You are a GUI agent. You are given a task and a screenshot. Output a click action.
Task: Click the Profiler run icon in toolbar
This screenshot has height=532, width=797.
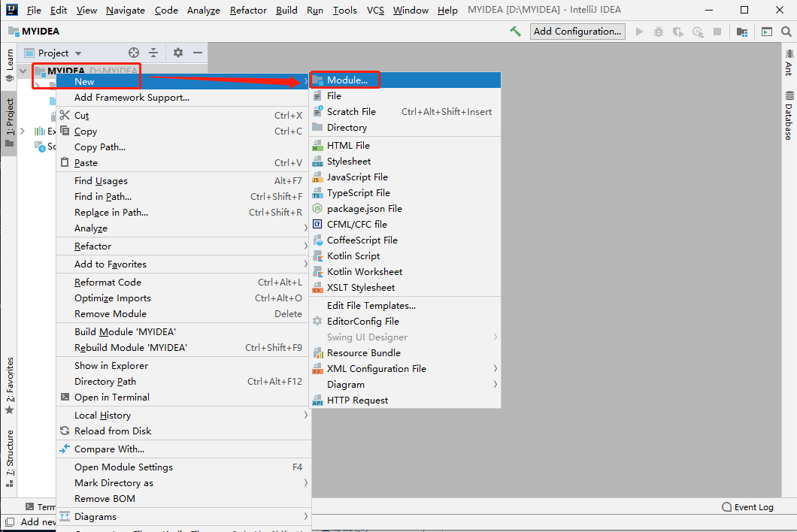[698, 32]
